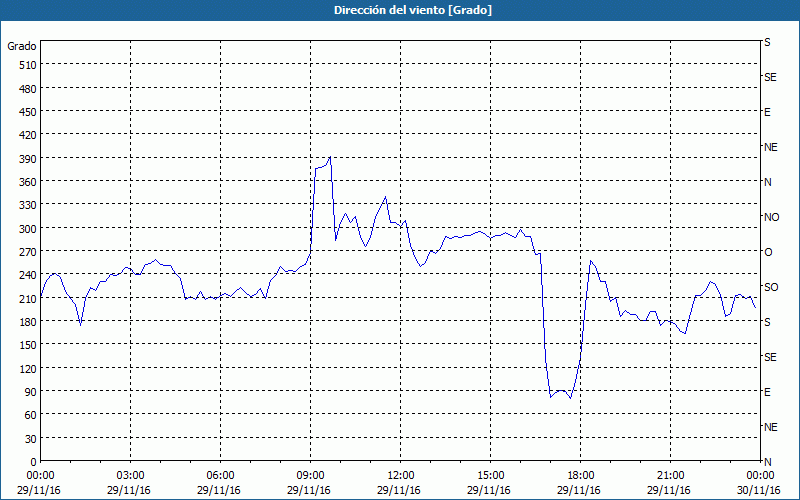Pick the 180 y-axis tick label
This screenshot has width=800, height=500.
pos(28,322)
